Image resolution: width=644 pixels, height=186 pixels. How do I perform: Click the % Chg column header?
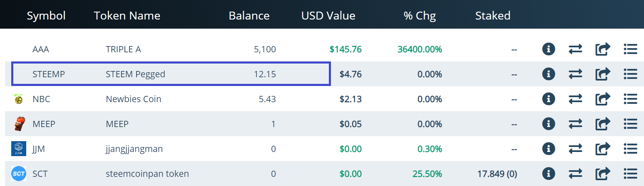[420, 16]
